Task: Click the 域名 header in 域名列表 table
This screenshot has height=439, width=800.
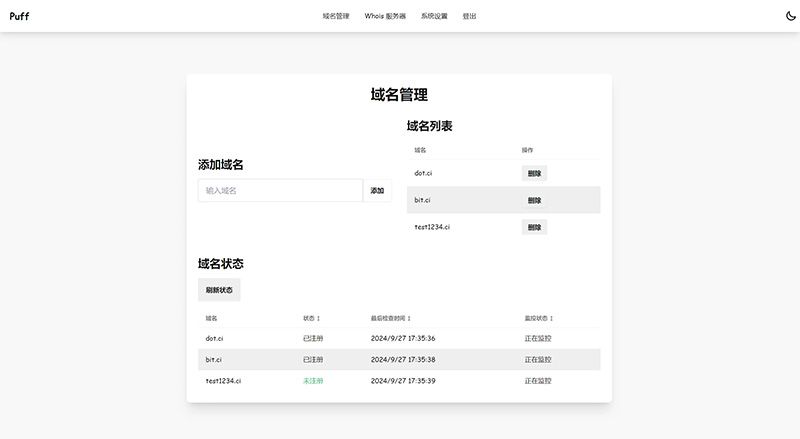Action: coord(420,150)
